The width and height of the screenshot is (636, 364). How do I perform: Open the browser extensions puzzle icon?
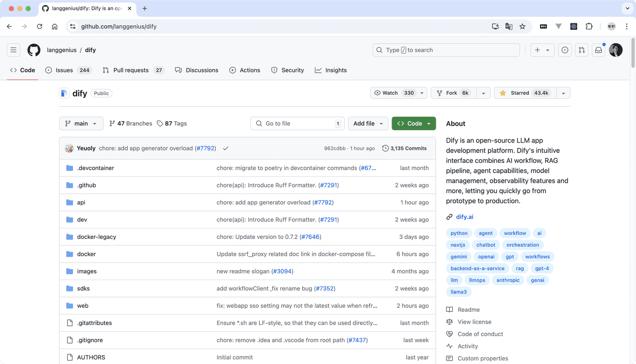tap(589, 26)
